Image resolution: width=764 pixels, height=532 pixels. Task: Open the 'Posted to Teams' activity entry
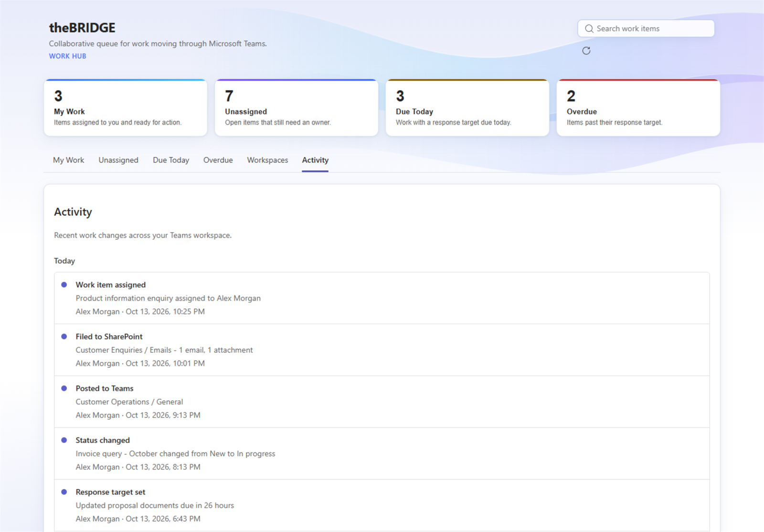[382, 402]
